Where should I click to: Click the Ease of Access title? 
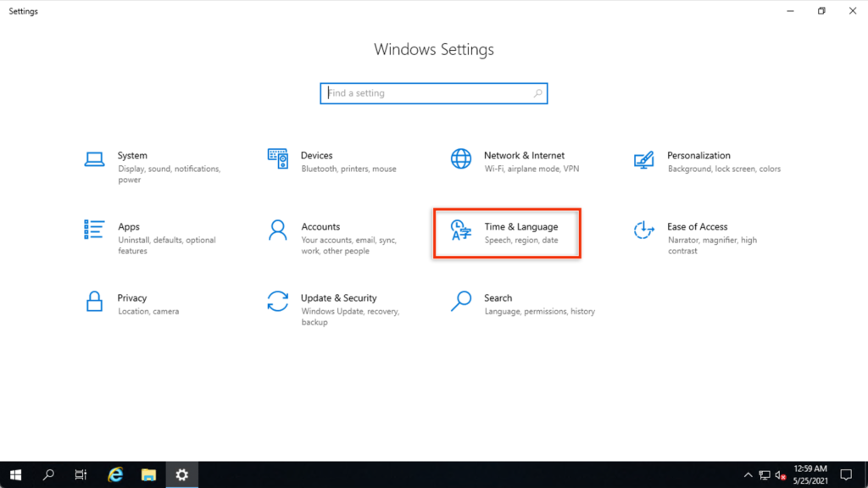point(697,227)
